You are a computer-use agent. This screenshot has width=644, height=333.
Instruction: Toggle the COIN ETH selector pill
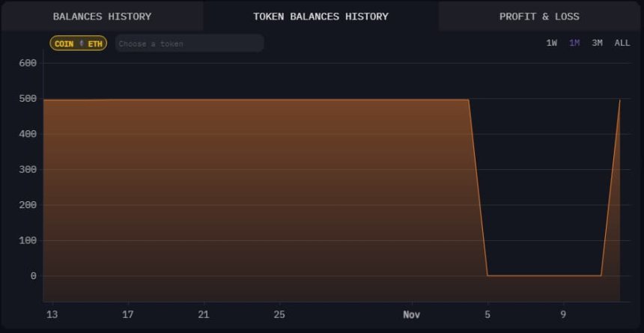tap(78, 43)
